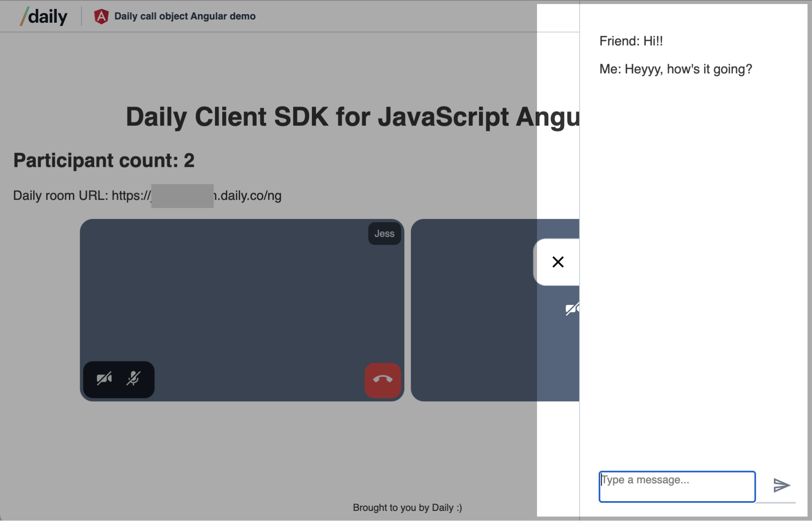The height and width of the screenshot is (521, 812).
Task: Click the Daily logo in the header
Action: tap(43, 16)
